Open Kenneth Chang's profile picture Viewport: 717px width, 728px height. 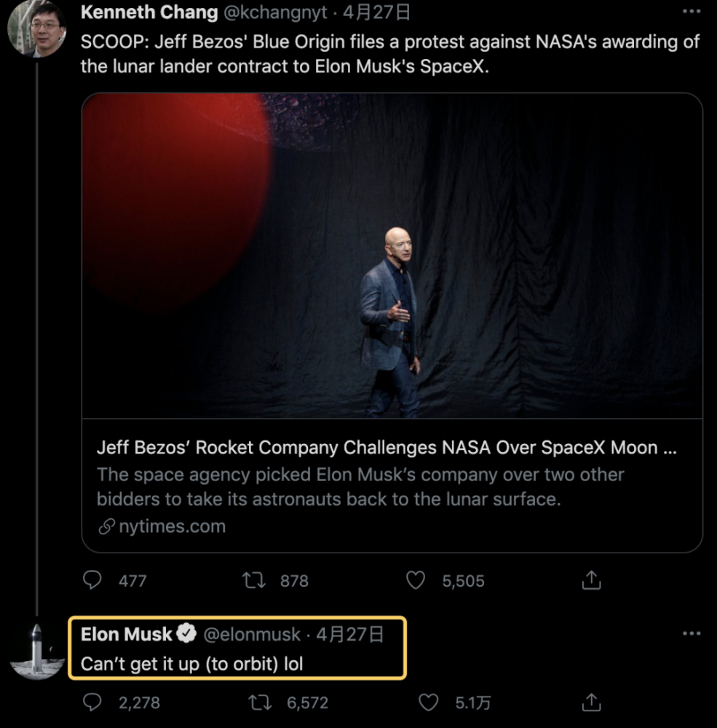(x=36, y=29)
